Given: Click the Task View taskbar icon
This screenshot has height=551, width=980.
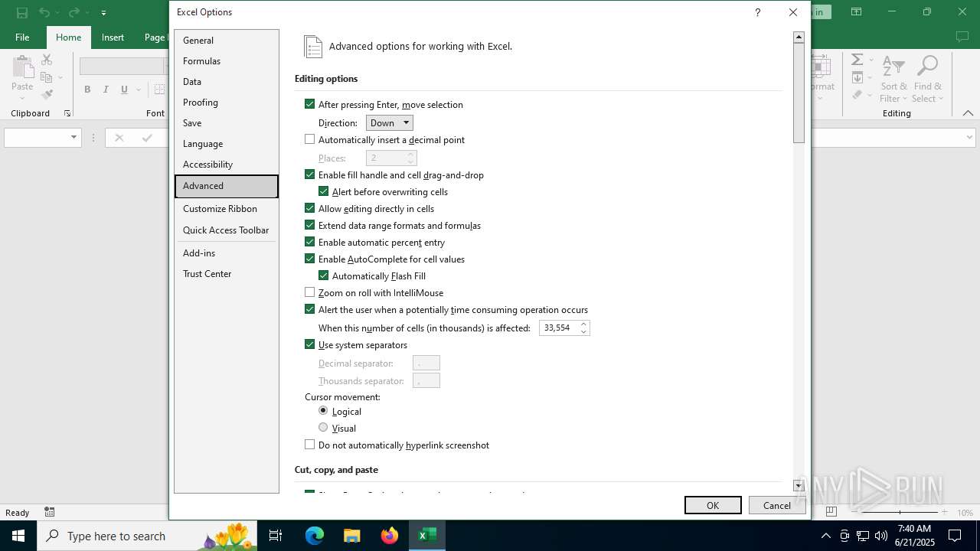Looking at the screenshot, I should 276,536.
